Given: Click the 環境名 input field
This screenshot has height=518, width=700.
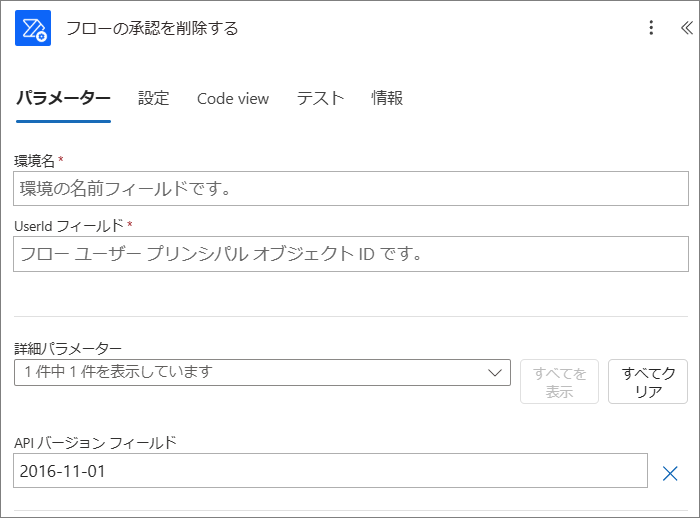Looking at the screenshot, I should point(351,188).
